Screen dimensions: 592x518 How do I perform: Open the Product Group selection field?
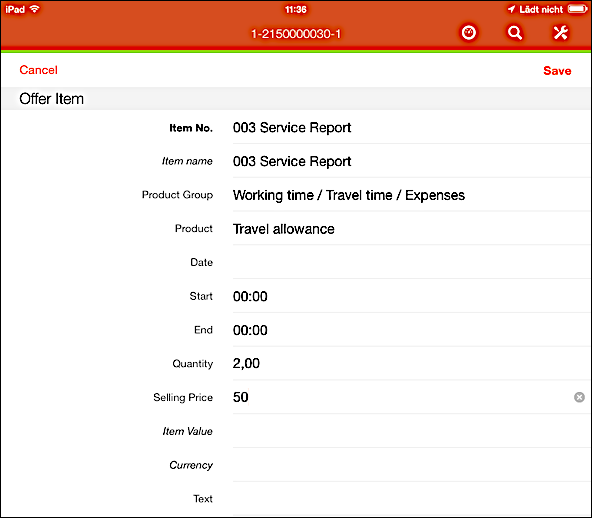pos(411,195)
